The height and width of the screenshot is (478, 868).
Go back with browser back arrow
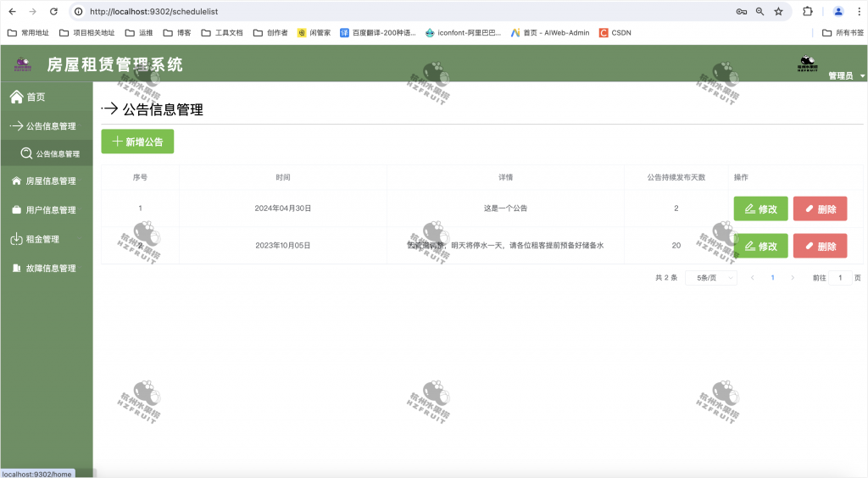tap(12, 12)
